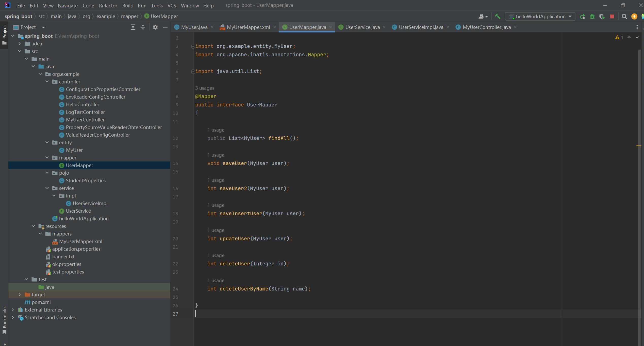Click the Build Project hammer icon
This screenshot has width=644, height=346.
pyautogui.click(x=498, y=16)
